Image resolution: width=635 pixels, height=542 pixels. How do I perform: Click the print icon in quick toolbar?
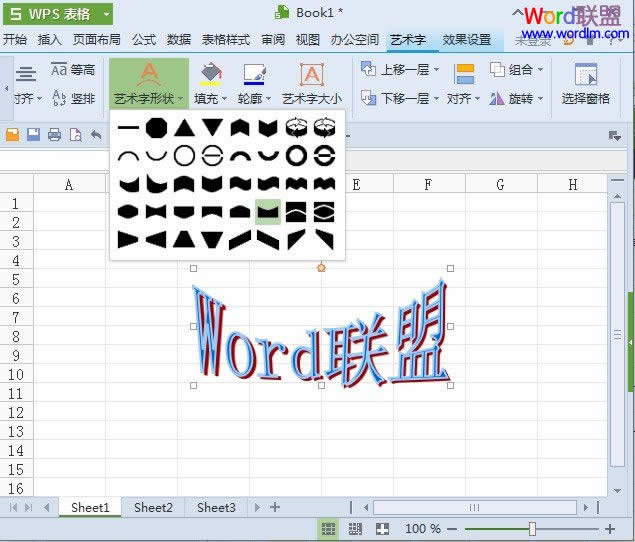(x=55, y=135)
